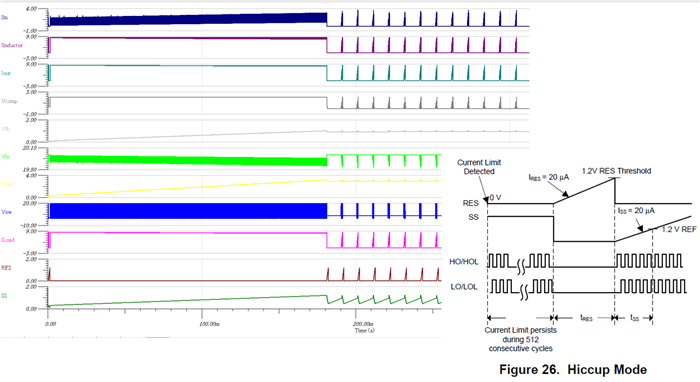700x382 pixels.
Task: Click the Iout waveform label
Action: coord(6,73)
